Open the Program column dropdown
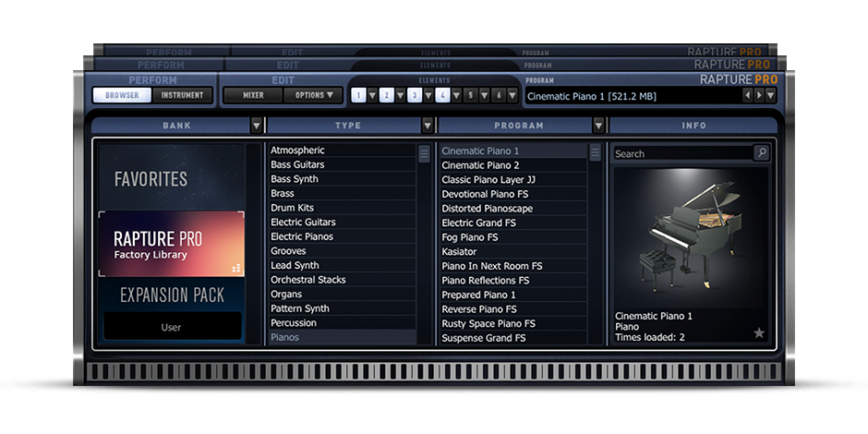The height and width of the screenshot is (434, 868). point(598,126)
